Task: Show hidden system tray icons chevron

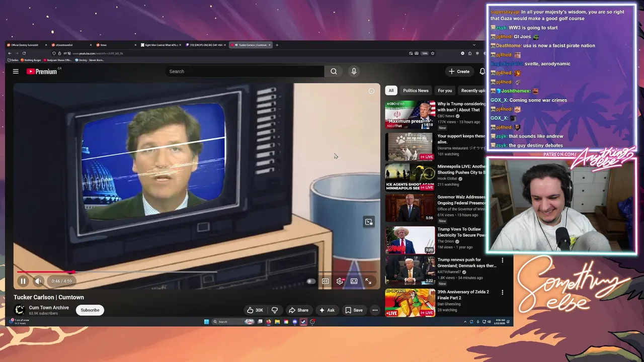Action: click(465, 322)
